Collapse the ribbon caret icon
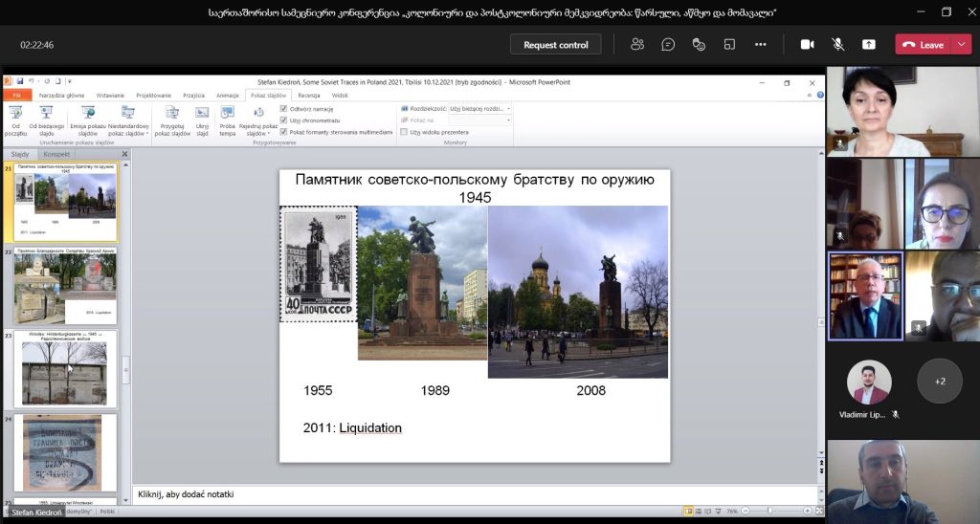The width and height of the screenshot is (980, 524). [x=810, y=96]
